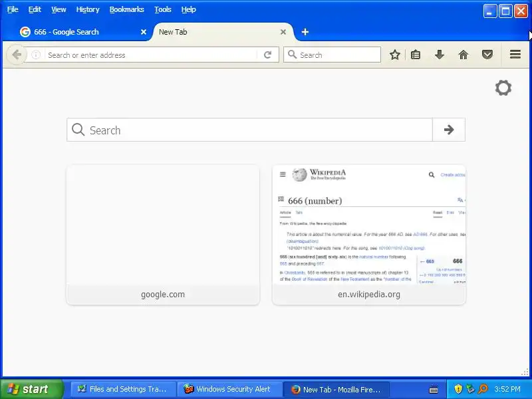Select New Tab - Mozilla Firefox taskbar item
Image resolution: width=532 pixels, height=399 pixels.
coord(336,390)
